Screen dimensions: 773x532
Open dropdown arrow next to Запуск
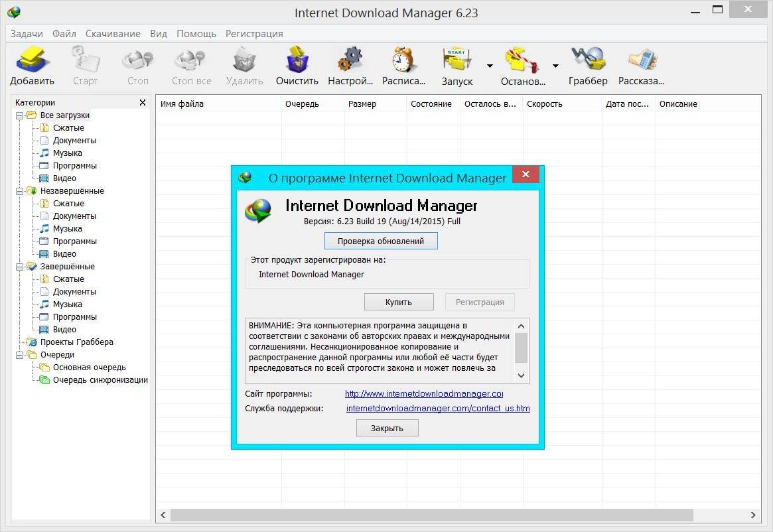490,66
